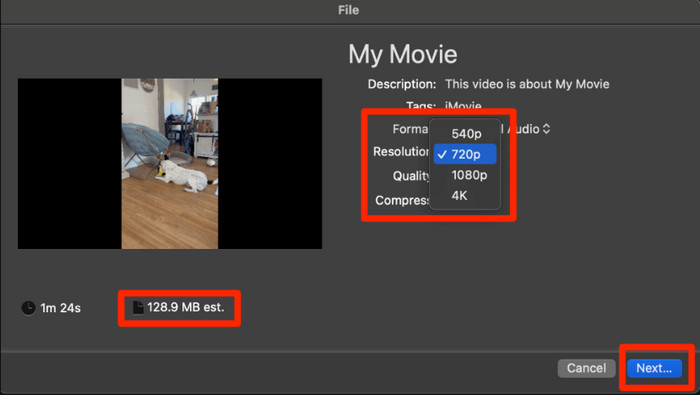Image resolution: width=700 pixels, height=395 pixels.
Task: Click the iMovie tags field
Action: coord(463,106)
